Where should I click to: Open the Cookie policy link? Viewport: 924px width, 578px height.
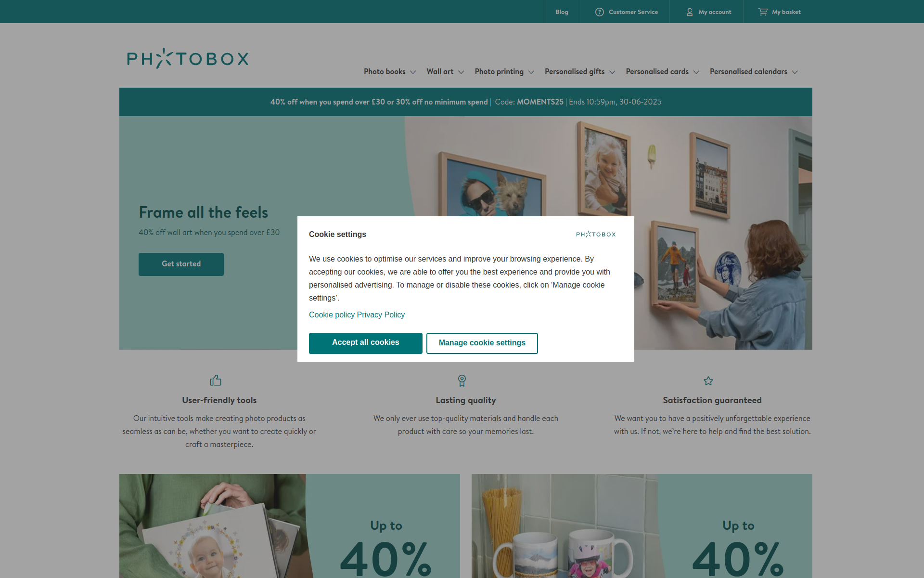332,315
